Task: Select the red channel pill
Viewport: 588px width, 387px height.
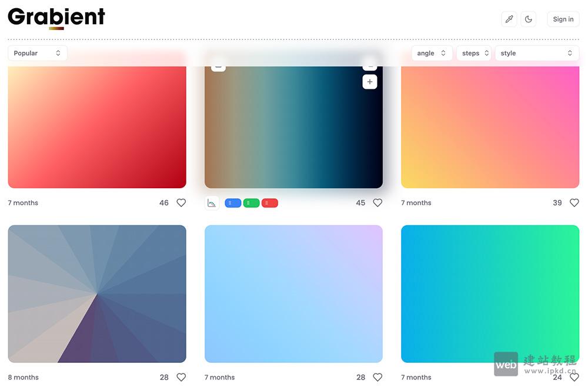Action: click(x=269, y=203)
